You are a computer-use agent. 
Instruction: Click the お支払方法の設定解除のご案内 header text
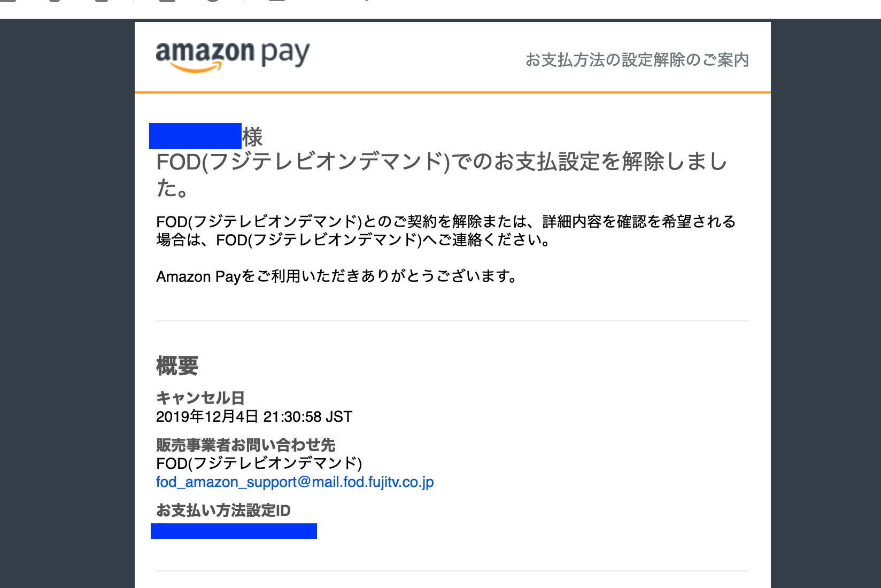click(637, 60)
